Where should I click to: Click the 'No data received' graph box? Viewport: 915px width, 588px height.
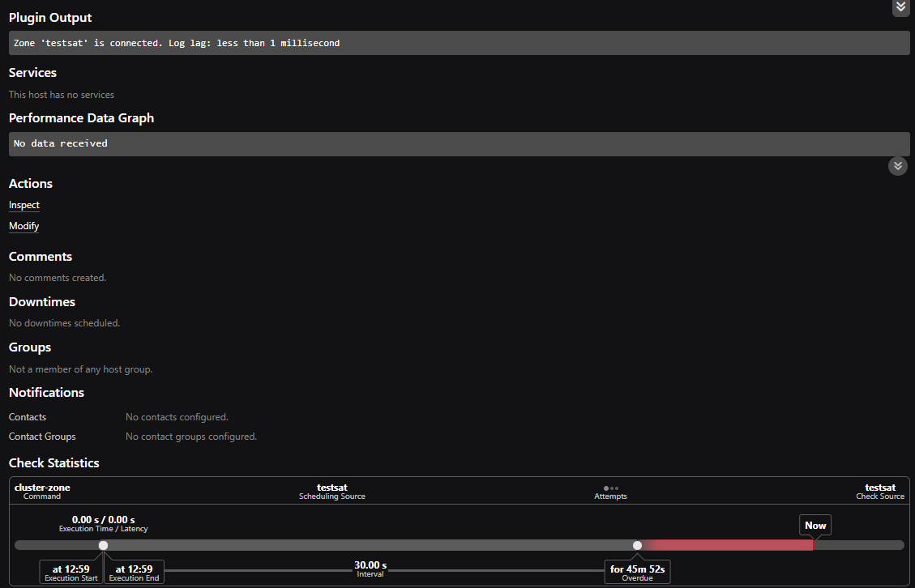coord(460,143)
